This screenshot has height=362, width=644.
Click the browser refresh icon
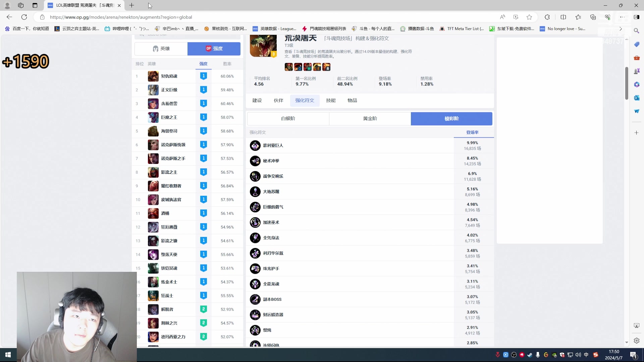[x=24, y=17]
